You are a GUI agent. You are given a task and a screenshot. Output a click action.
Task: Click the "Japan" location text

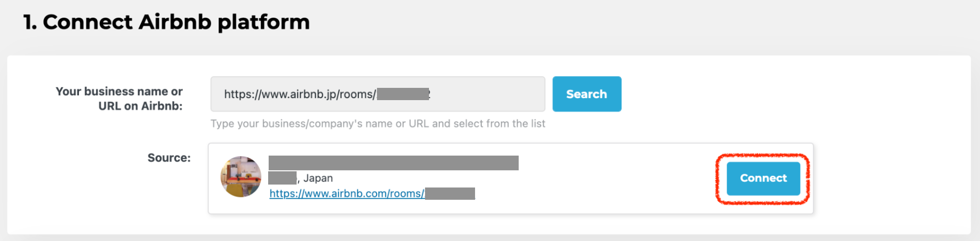[x=318, y=178]
